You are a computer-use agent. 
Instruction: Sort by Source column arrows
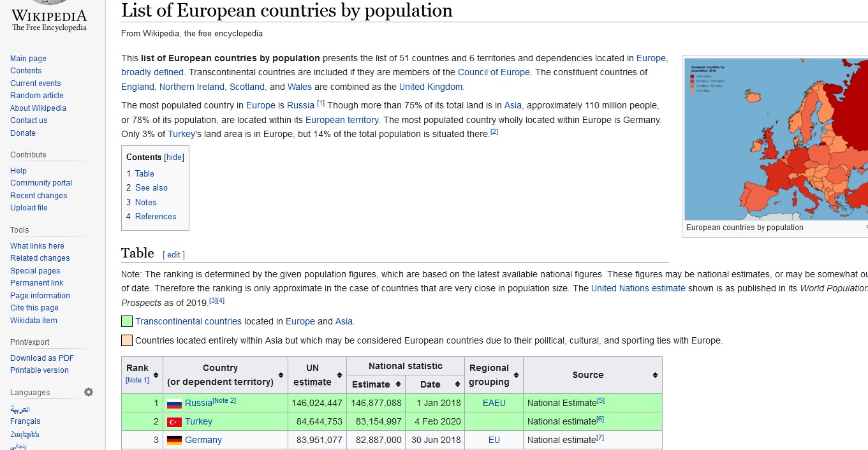tap(655, 375)
